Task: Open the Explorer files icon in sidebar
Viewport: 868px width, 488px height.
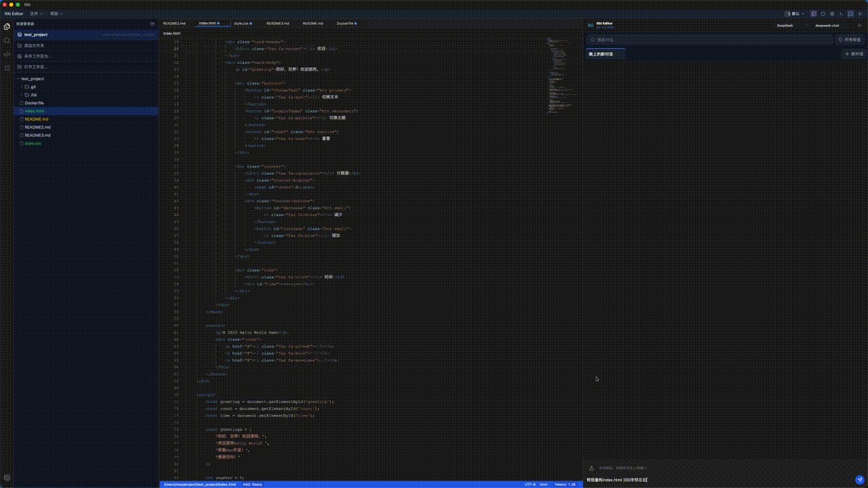Action: tap(7, 26)
